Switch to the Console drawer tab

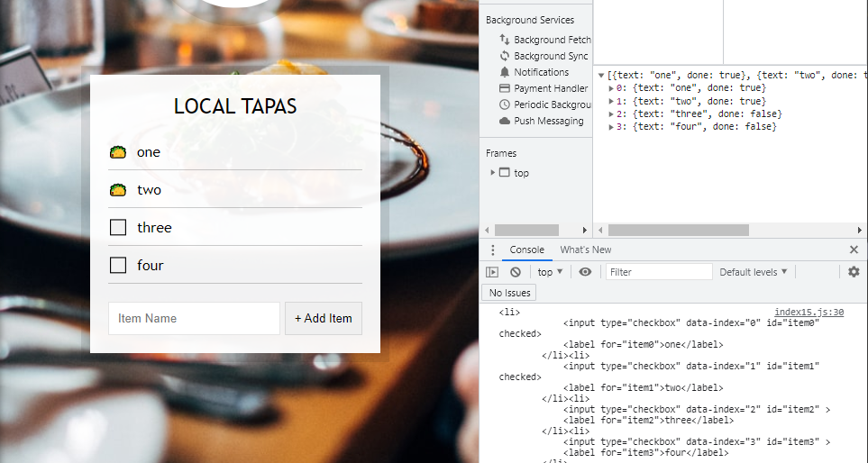[526, 250]
